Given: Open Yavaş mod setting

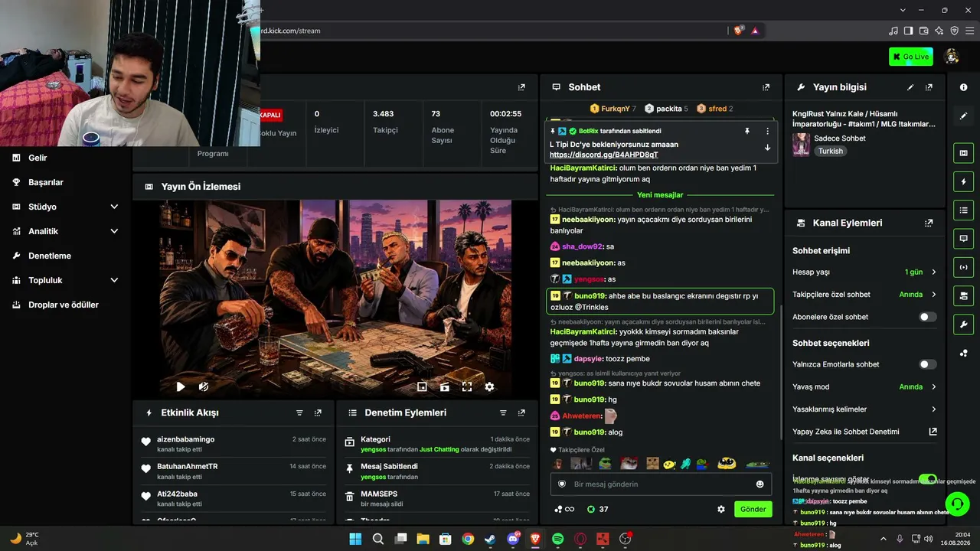Looking at the screenshot, I should [x=864, y=386].
